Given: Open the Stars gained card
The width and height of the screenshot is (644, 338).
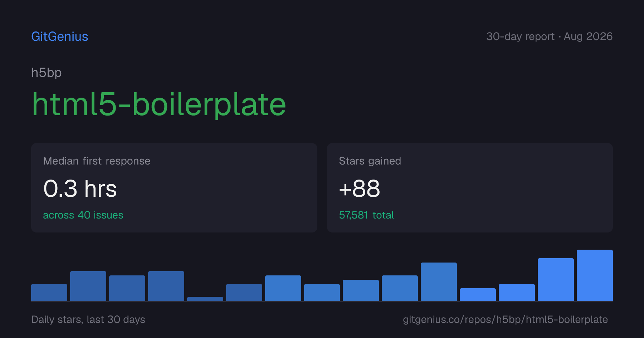Looking at the screenshot, I should [470, 188].
